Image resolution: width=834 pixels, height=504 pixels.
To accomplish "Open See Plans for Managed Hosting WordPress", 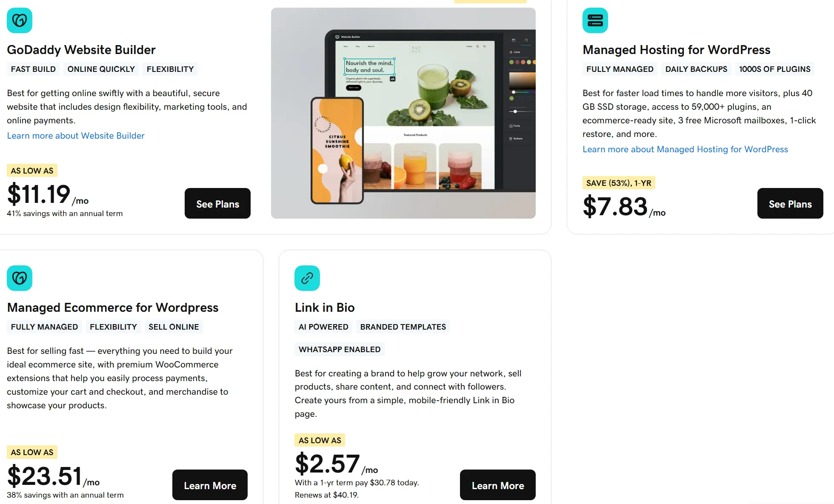I will coord(790,203).
